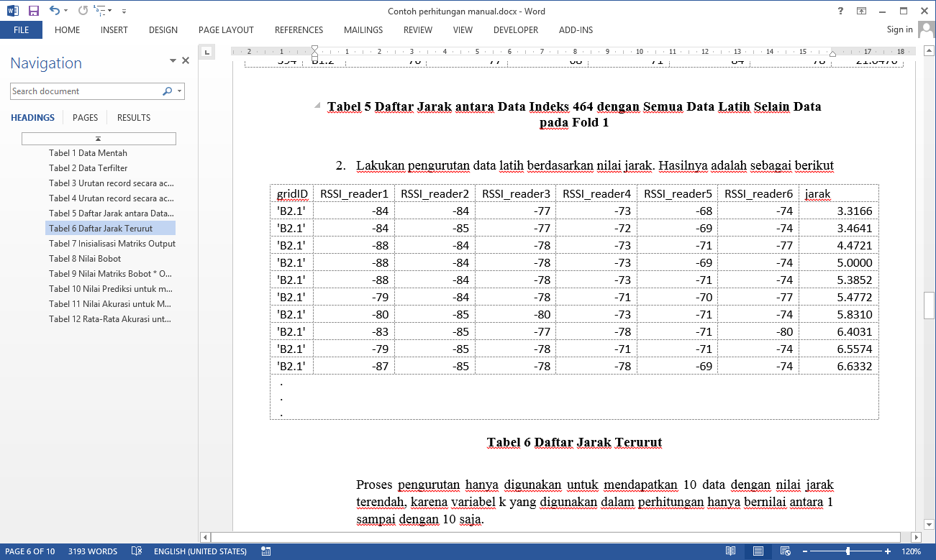Screen dimensions: 936x560
Task: Open the REFERENCES ribbon tab
Action: coord(299,30)
